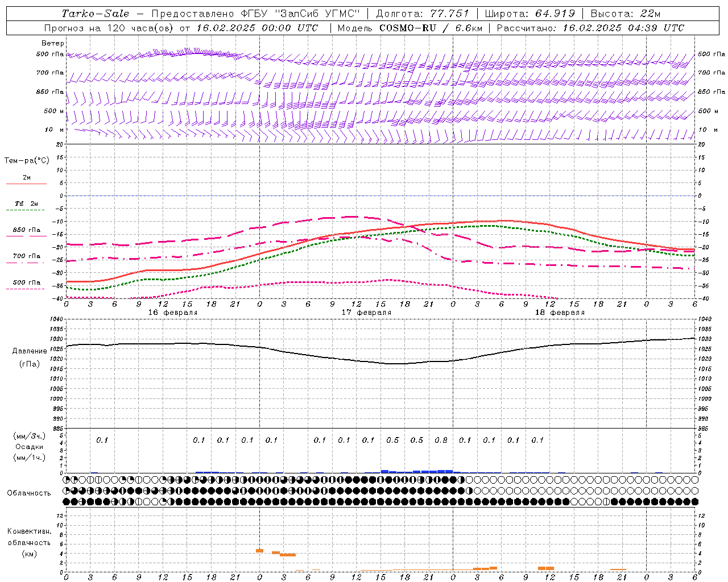The width and height of the screenshot is (728, 582).
Task: Click the '(км)' unit label
Action: click(x=29, y=554)
